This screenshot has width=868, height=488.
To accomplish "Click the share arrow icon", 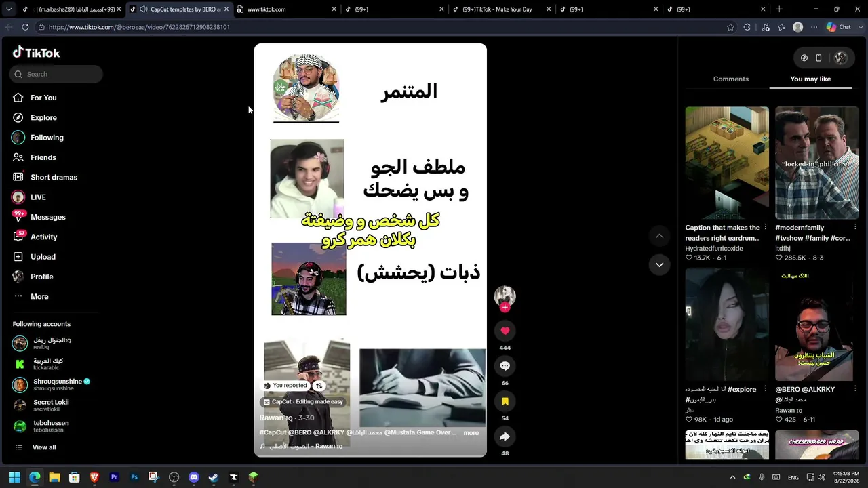I will pyautogui.click(x=505, y=436).
